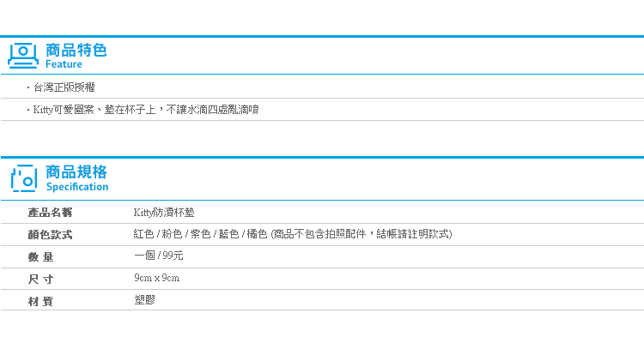Select the 一個 / 99元 price value
This screenshot has width=644, height=349.
(159, 256)
